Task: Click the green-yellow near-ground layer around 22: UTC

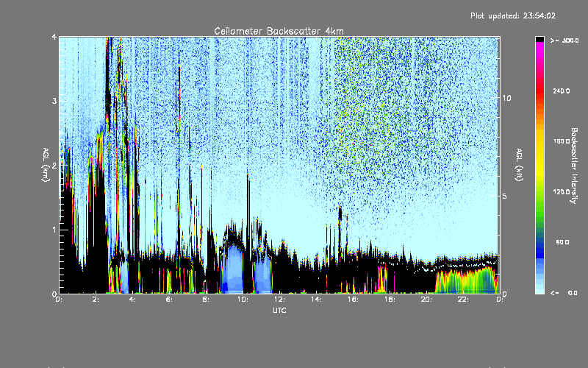Action: coord(466,282)
